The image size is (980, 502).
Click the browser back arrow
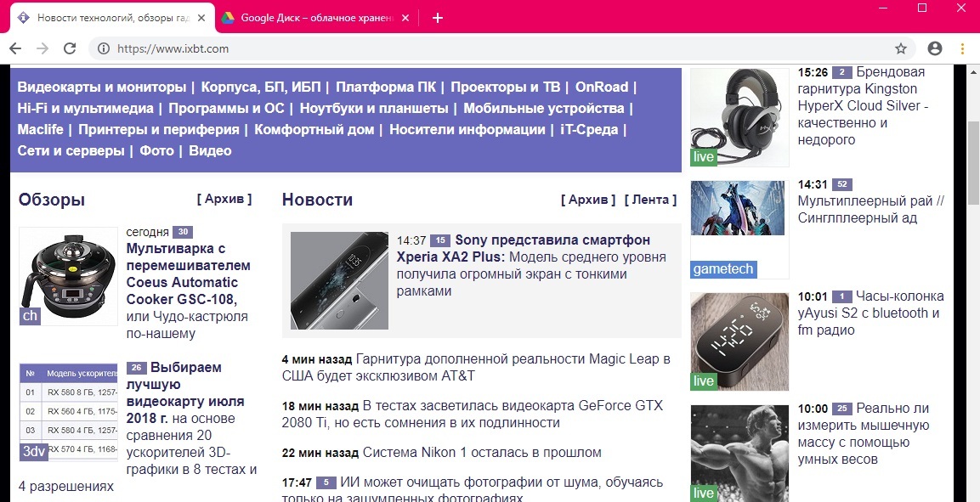tap(15, 48)
